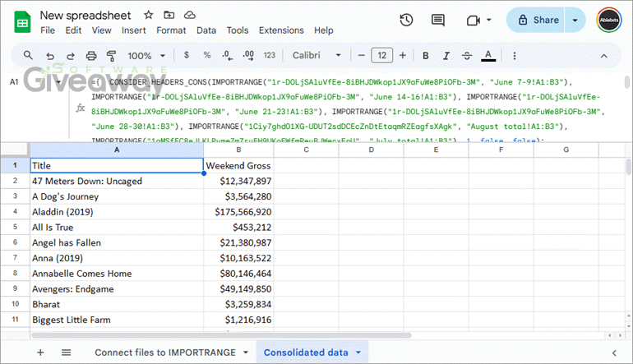
Task: Click the Share button
Action: coord(536,21)
